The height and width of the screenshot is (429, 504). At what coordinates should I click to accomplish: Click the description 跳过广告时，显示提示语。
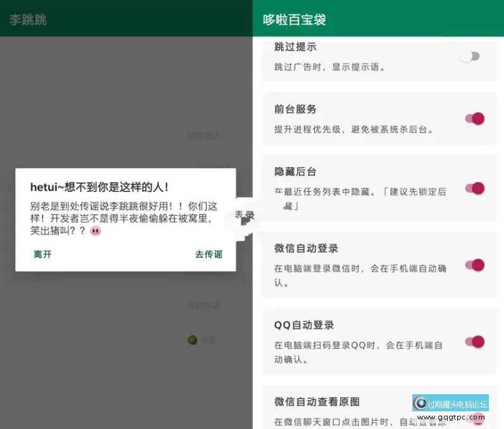tap(330, 67)
